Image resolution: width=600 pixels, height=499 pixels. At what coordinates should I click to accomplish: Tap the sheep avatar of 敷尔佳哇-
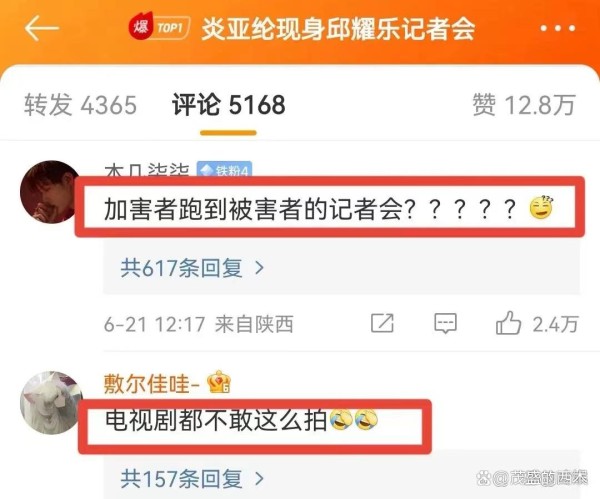51,403
